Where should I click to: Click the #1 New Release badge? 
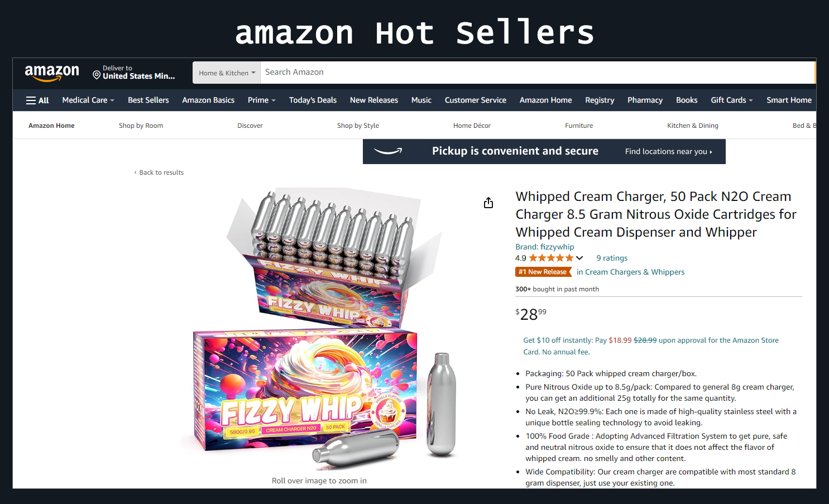click(543, 272)
